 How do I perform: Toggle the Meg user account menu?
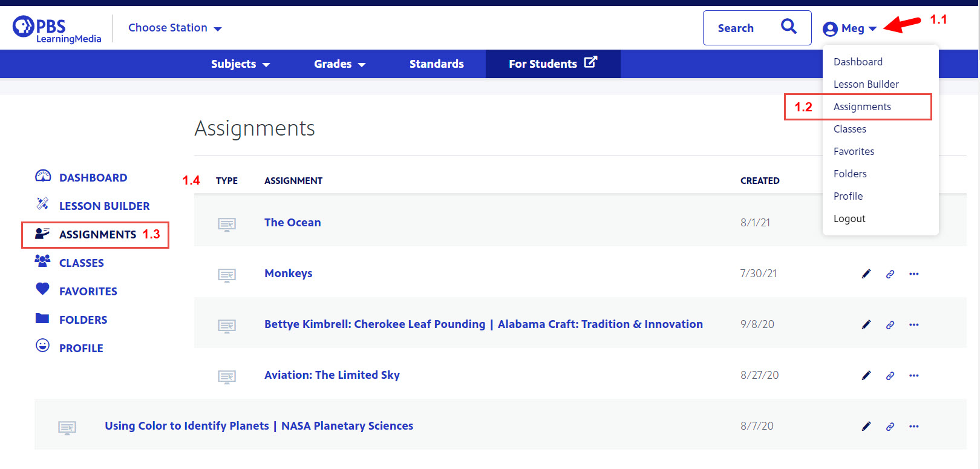[x=850, y=28]
